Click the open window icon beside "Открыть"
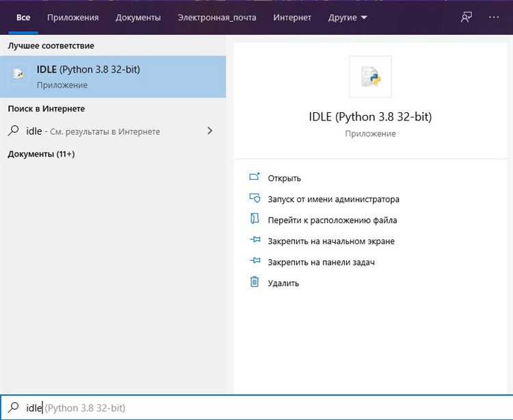Viewport: 513px width, 420px height. (254, 176)
